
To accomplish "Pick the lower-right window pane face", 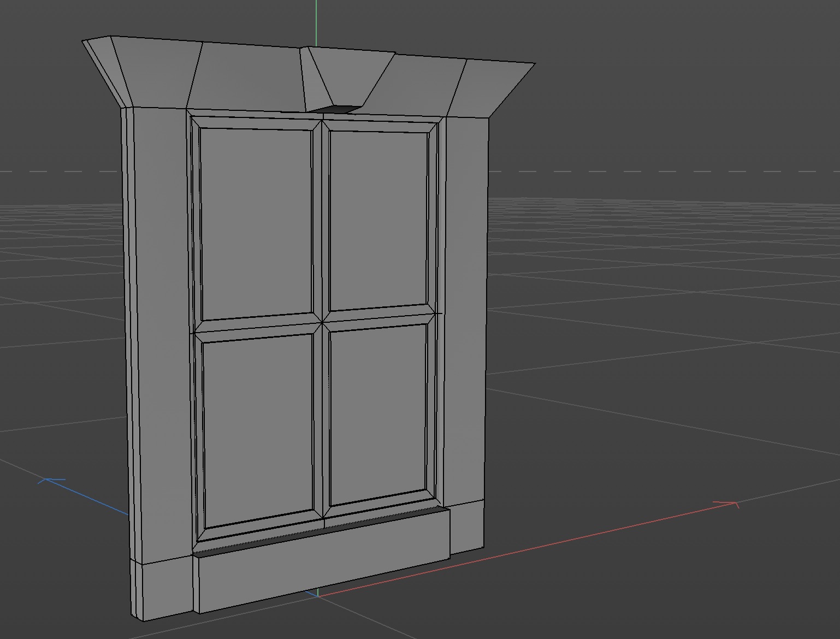I will [378, 411].
